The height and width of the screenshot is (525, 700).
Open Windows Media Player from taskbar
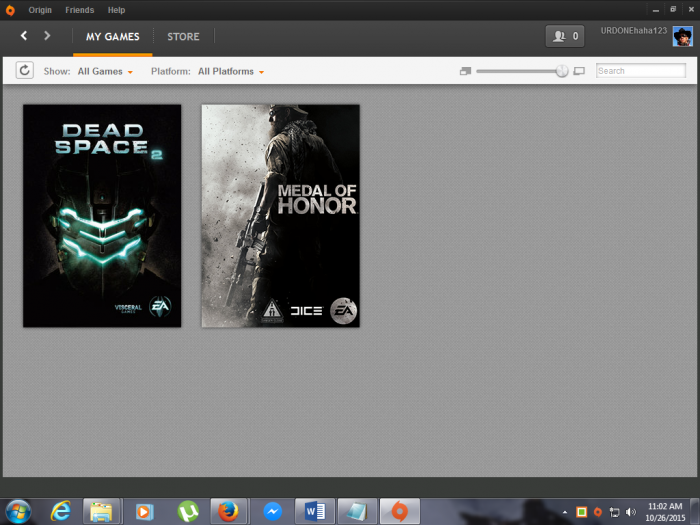click(x=144, y=512)
